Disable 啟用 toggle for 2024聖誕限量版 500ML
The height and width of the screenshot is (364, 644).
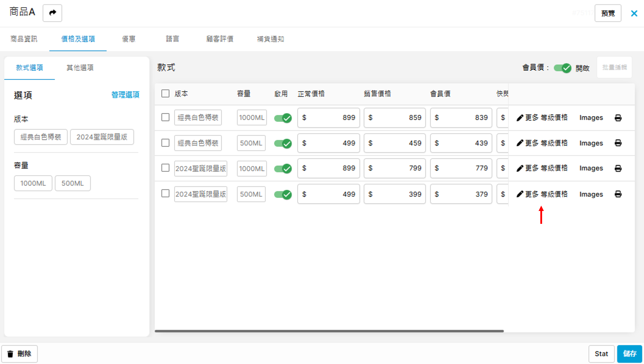(283, 194)
